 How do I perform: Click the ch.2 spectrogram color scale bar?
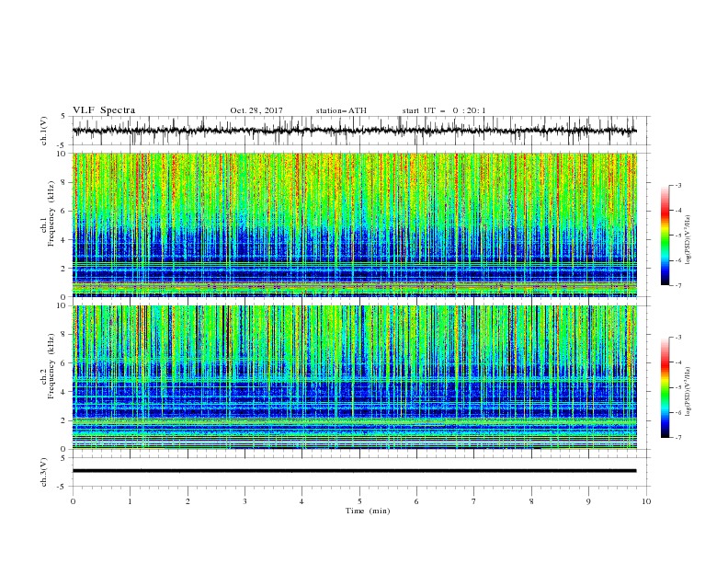[665, 387]
